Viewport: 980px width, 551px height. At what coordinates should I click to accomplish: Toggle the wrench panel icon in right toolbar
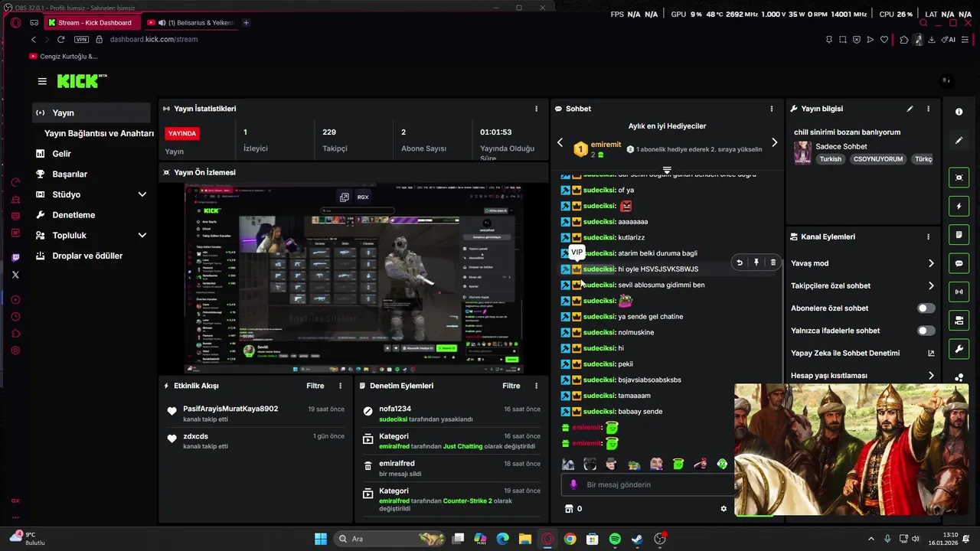tap(959, 349)
